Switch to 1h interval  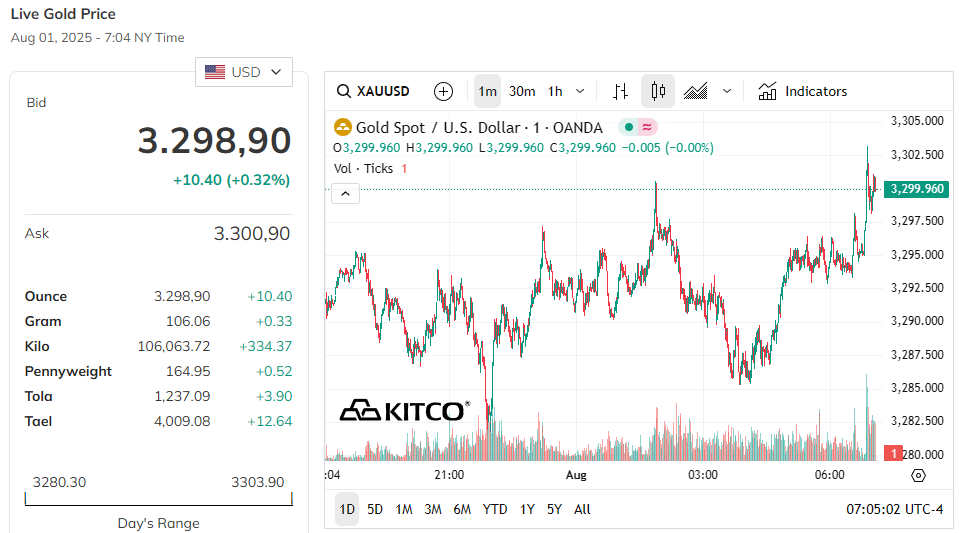pos(555,91)
